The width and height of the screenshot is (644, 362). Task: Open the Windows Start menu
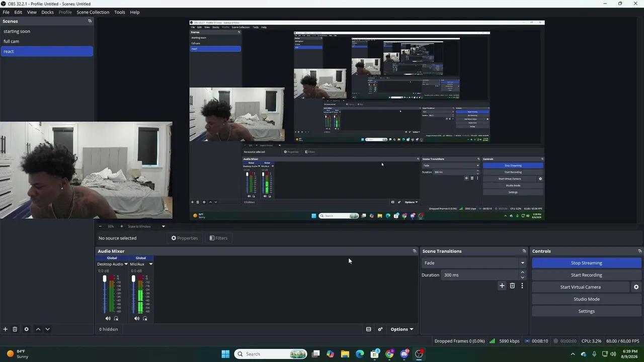[x=225, y=354]
